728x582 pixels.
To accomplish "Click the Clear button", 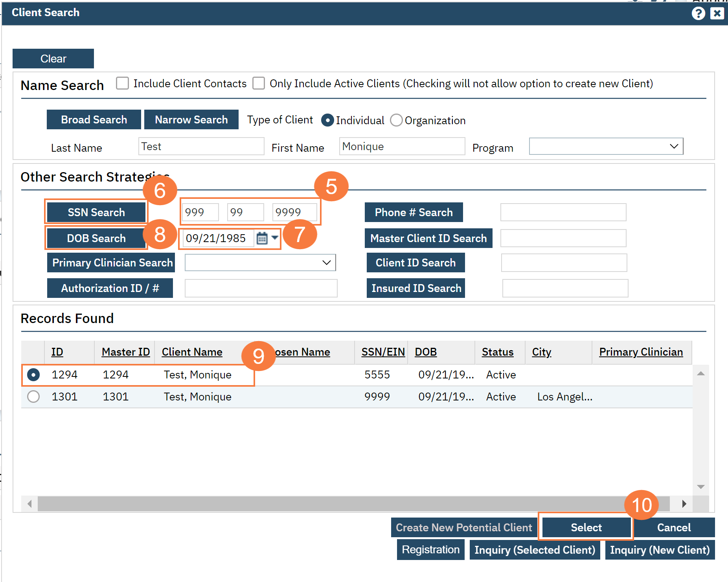I will pos(53,58).
